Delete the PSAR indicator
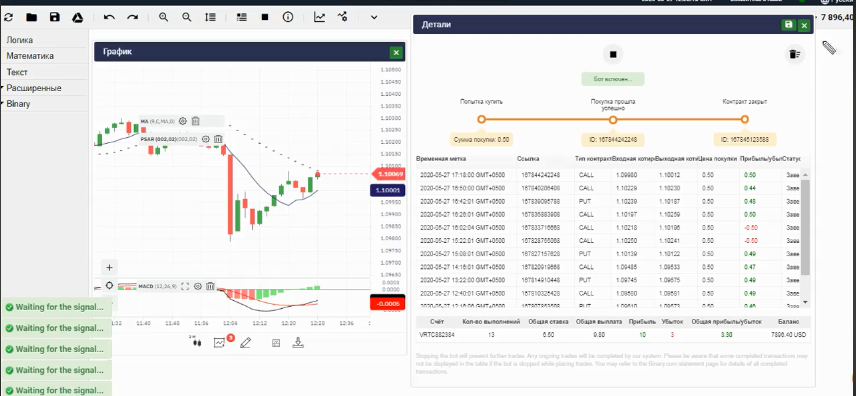Image resolution: width=856 pixels, height=396 pixels. 218,139
